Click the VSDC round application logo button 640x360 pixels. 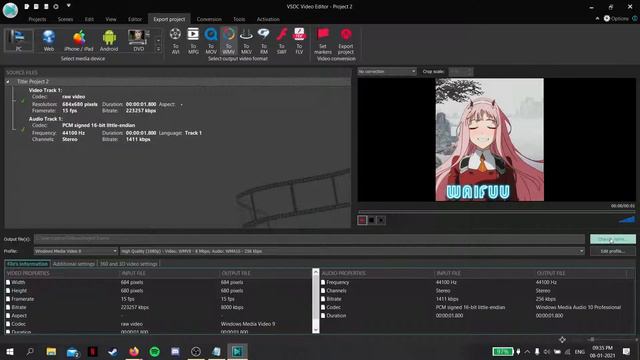tap(10, 10)
